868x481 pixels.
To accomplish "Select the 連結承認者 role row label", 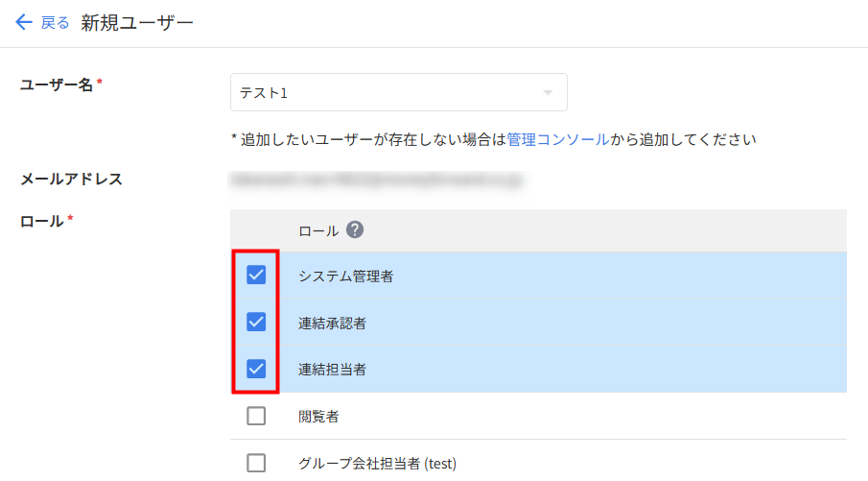I will (x=332, y=324).
